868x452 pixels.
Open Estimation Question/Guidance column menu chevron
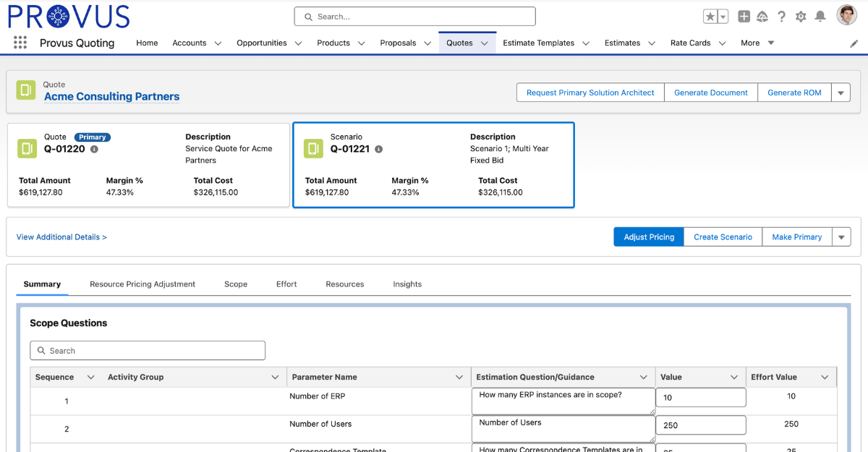click(644, 378)
